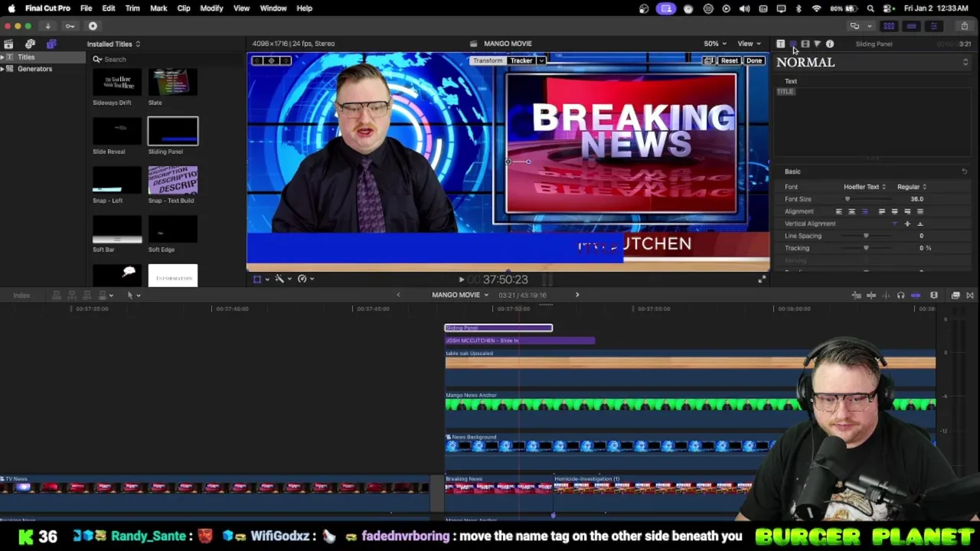This screenshot has height=551, width=980.
Task: Open the Clip menu
Action: pyautogui.click(x=184, y=8)
